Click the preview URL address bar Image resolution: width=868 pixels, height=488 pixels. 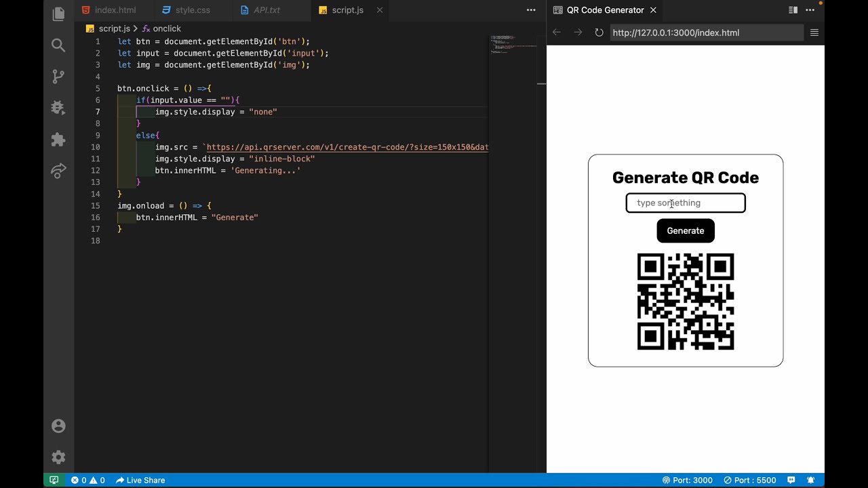click(707, 33)
